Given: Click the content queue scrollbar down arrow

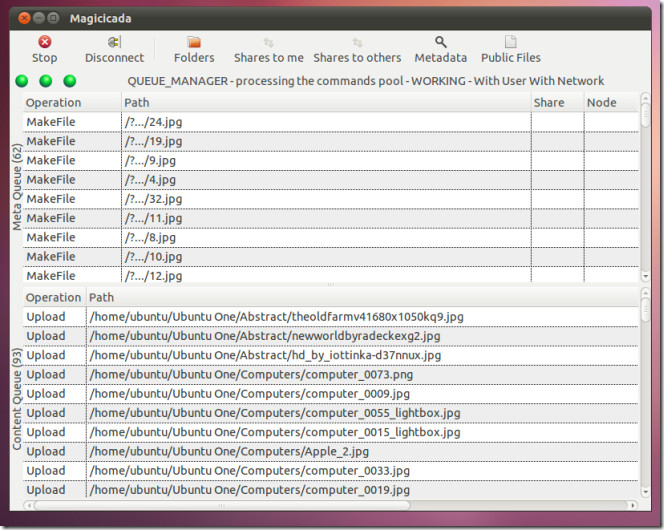Looking at the screenshot, I should (x=645, y=492).
